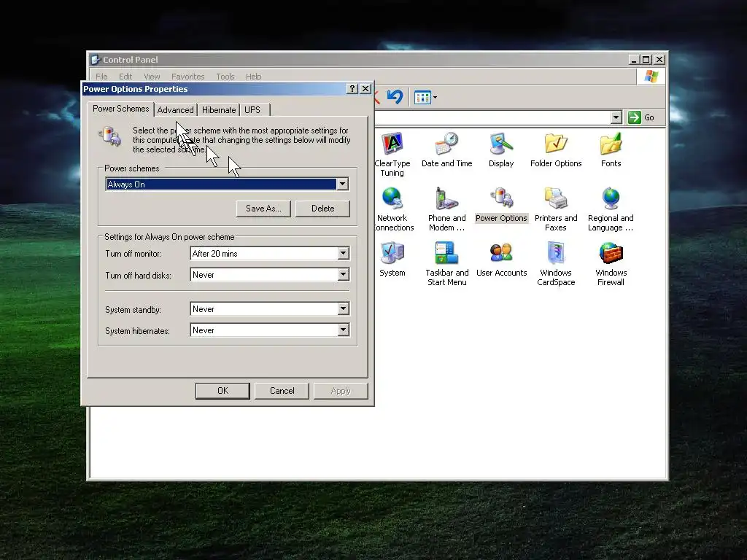The width and height of the screenshot is (747, 560).
Task: Expand the System standby dropdown
Action: click(343, 309)
